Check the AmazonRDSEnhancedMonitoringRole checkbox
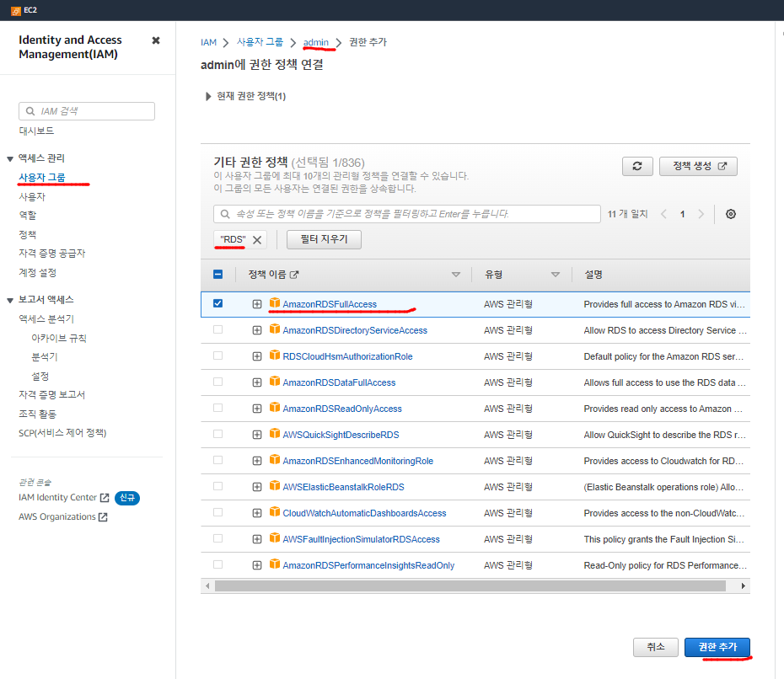The height and width of the screenshot is (679, 784). (217, 460)
